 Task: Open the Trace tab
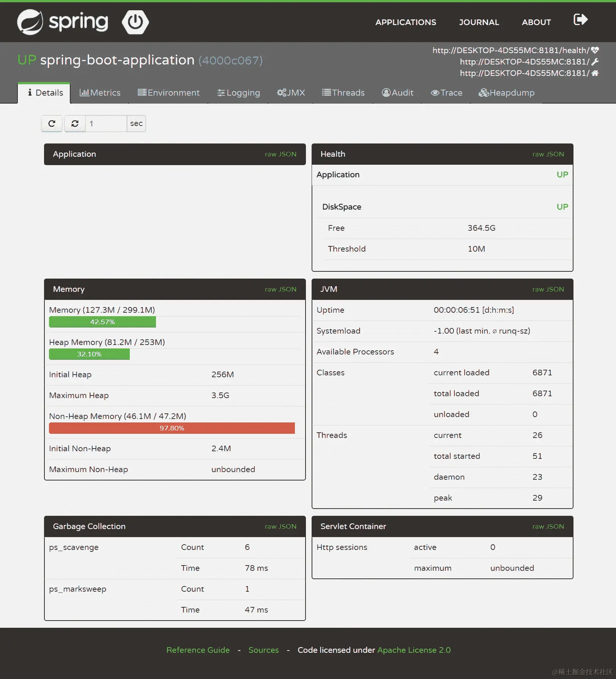[x=446, y=93]
